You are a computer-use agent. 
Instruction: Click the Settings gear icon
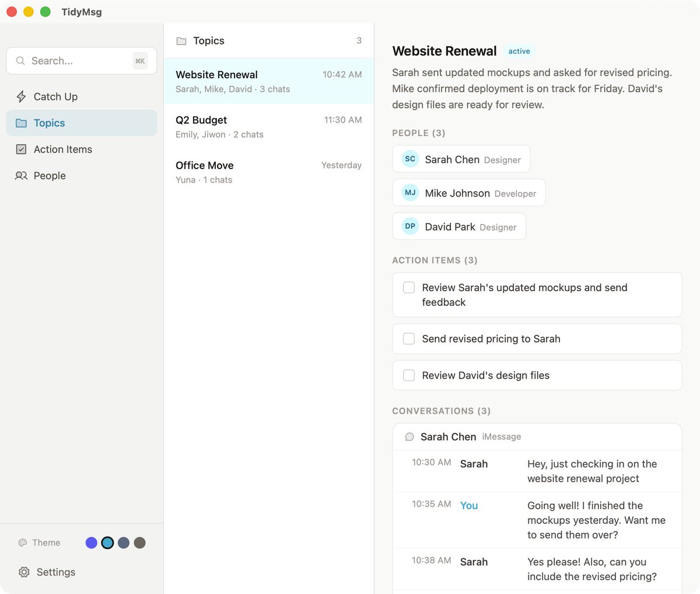click(x=24, y=572)
